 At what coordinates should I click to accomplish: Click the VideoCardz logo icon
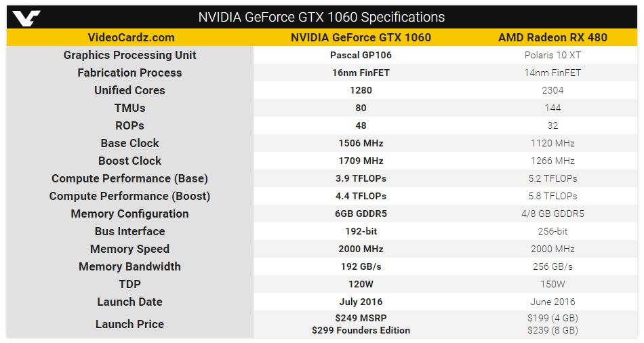point(26,18)
